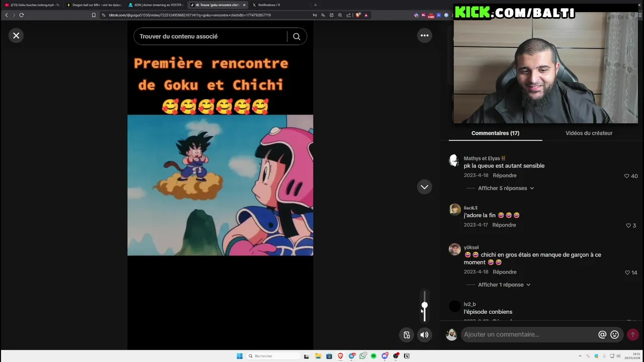This screenshot has height=362, width=644.
Task: Open the three-dots more options menu
Action: pos(425,35)
